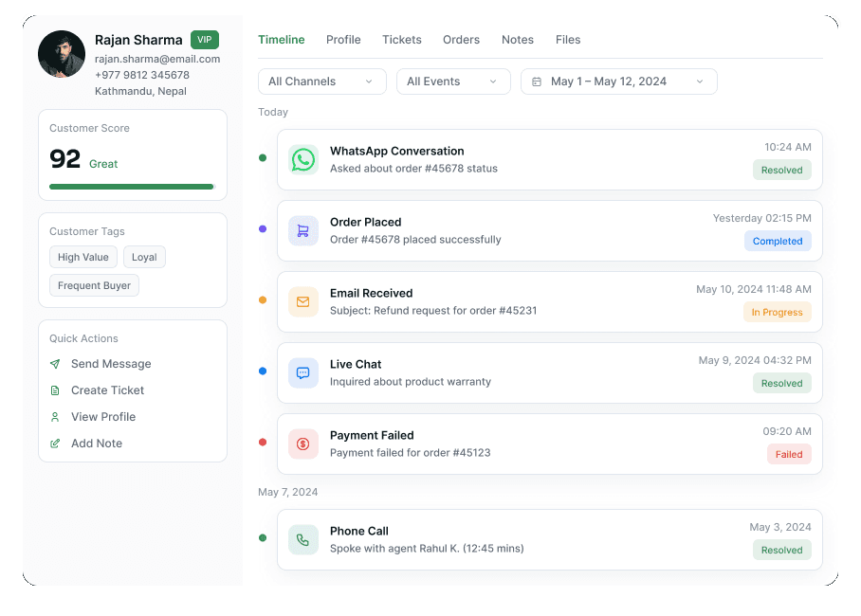Click the customer score progress bar

point(133,187)
